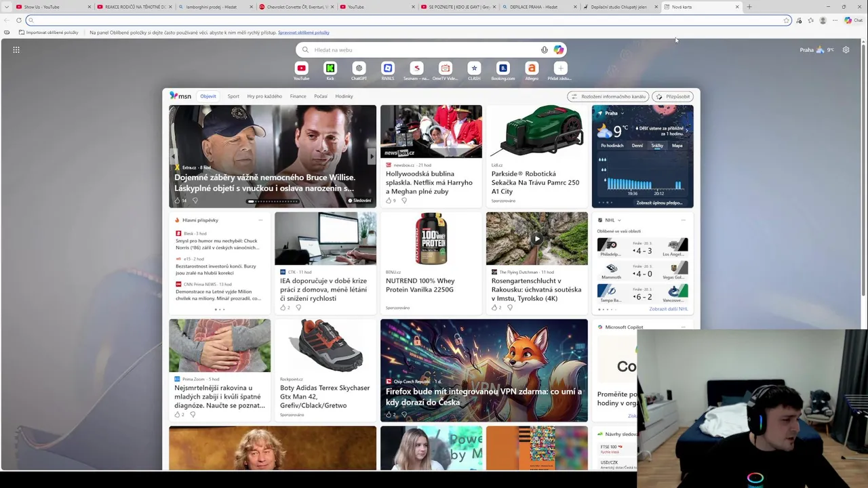Select the Sport feed tab
Viewport: 868px width, 488px height.
(233, 96)
